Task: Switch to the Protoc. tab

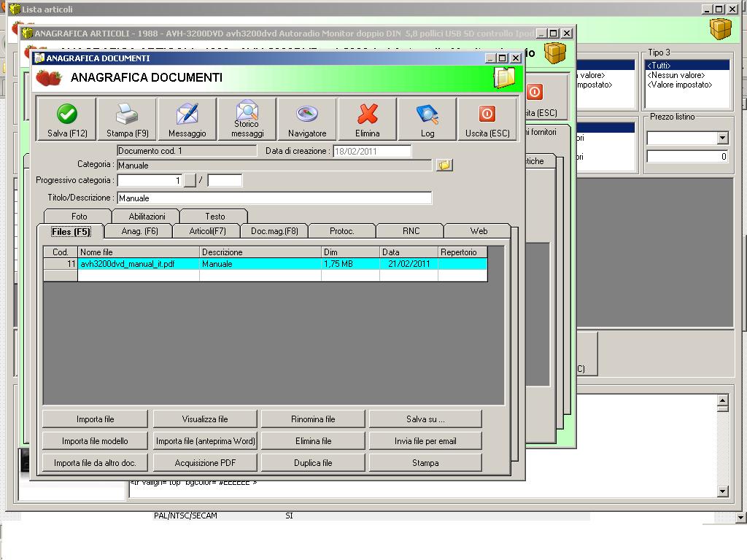Action: coord(342,231)
